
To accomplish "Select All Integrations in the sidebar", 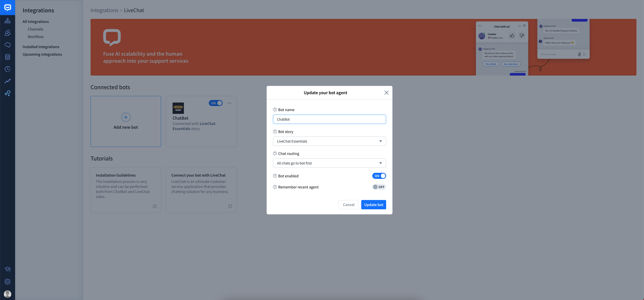I will 36,22.
